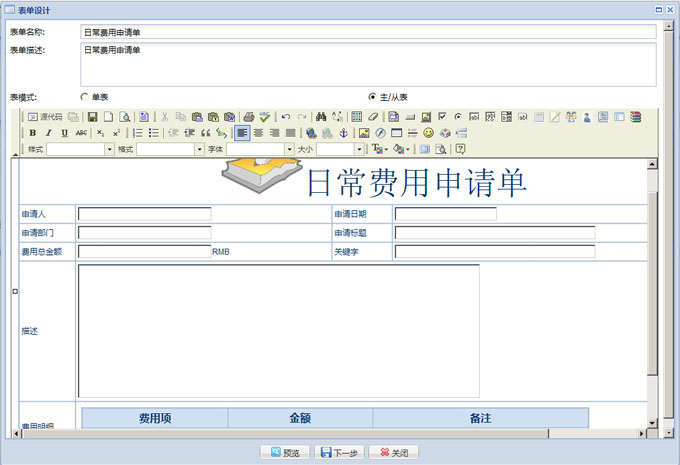Viewport: 680px width, 465px height.
Task: Toggle Strikethrough formatting
Action: pos(81,133)
